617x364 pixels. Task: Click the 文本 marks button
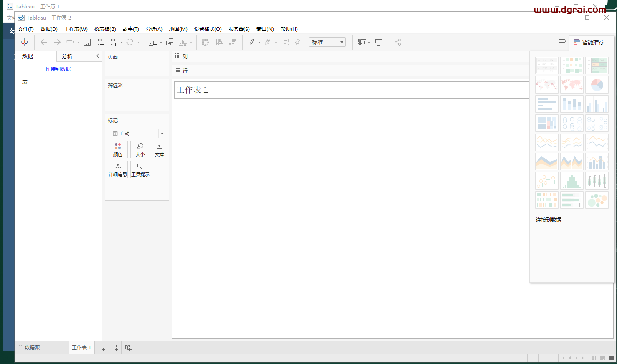(x=160, y=149)
